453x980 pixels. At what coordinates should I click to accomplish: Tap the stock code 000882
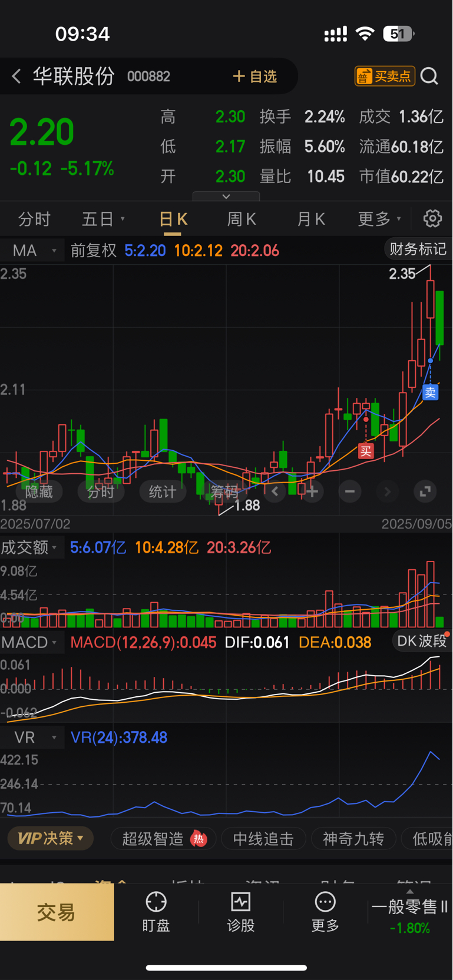(148, 77)
